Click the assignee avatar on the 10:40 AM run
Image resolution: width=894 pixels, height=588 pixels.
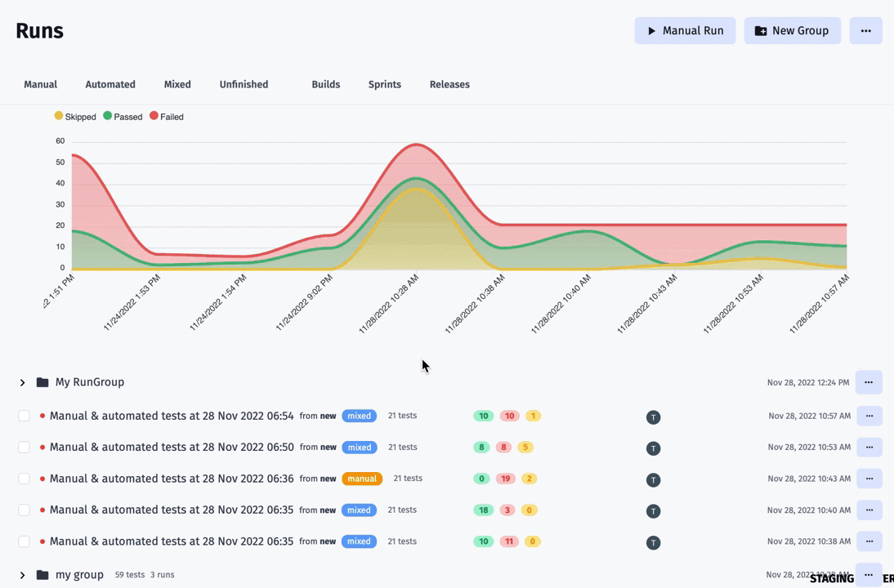point(654,511)
